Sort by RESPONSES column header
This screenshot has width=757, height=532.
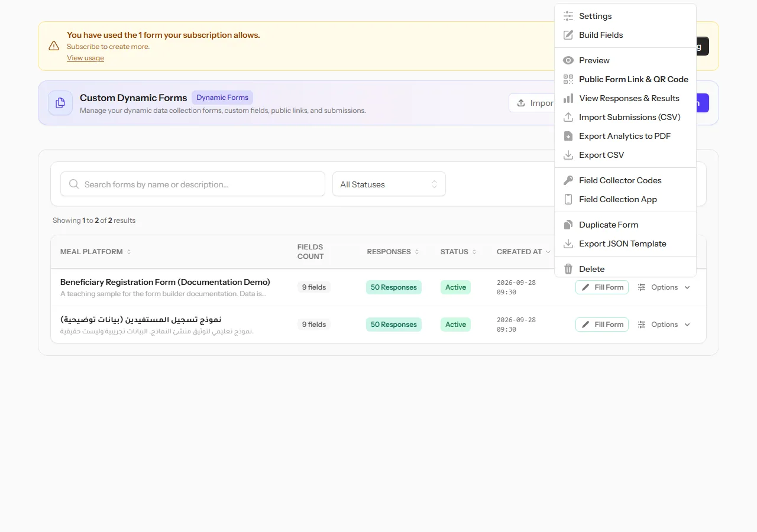pyautogui.click(x=393, y=252)
